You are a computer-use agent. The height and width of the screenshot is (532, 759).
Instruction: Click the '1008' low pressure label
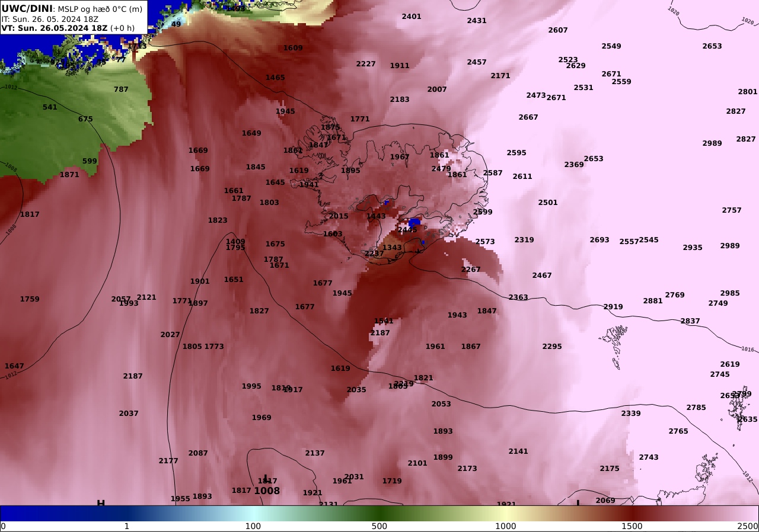(267, 491)
